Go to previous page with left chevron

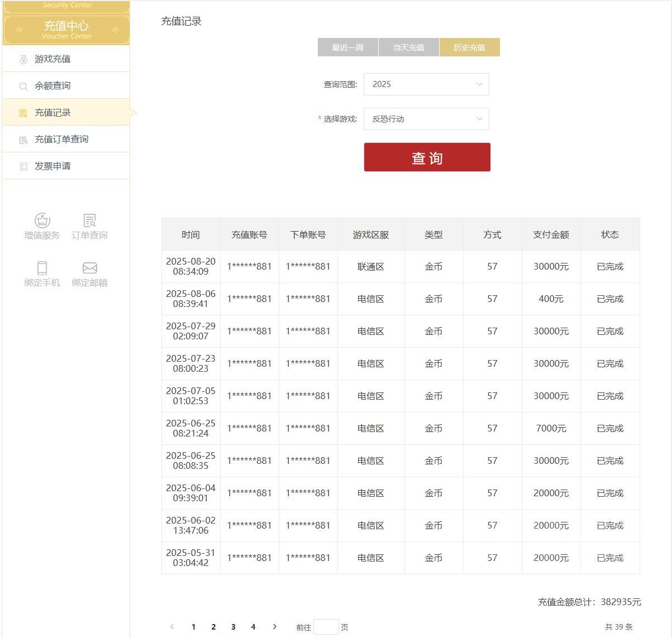172,627
